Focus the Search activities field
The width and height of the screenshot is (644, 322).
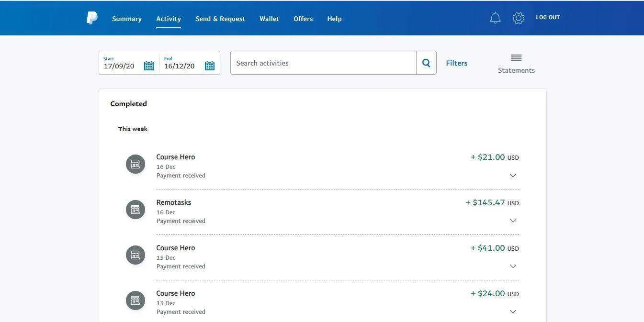click(323, 63)
